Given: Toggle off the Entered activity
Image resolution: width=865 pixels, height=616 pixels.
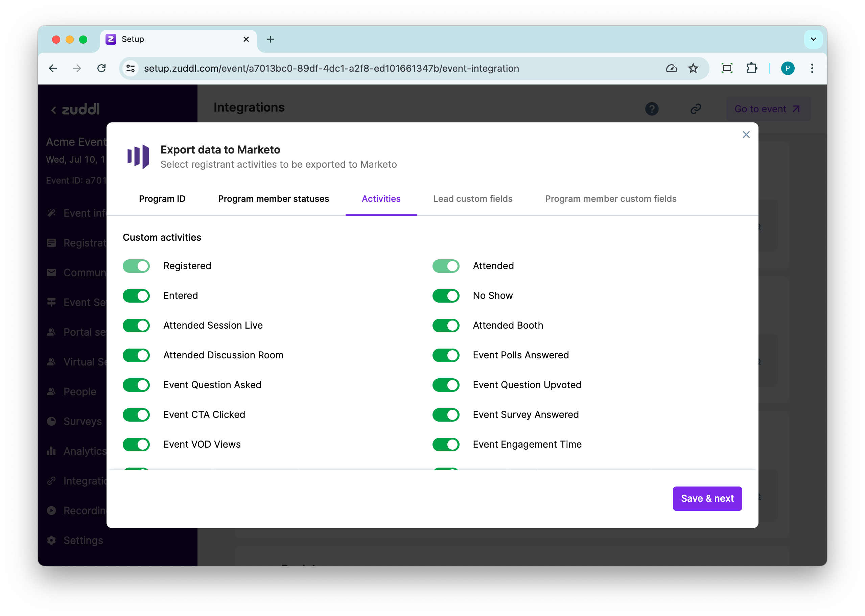Looking at the screenshot, I should [136, 296].
